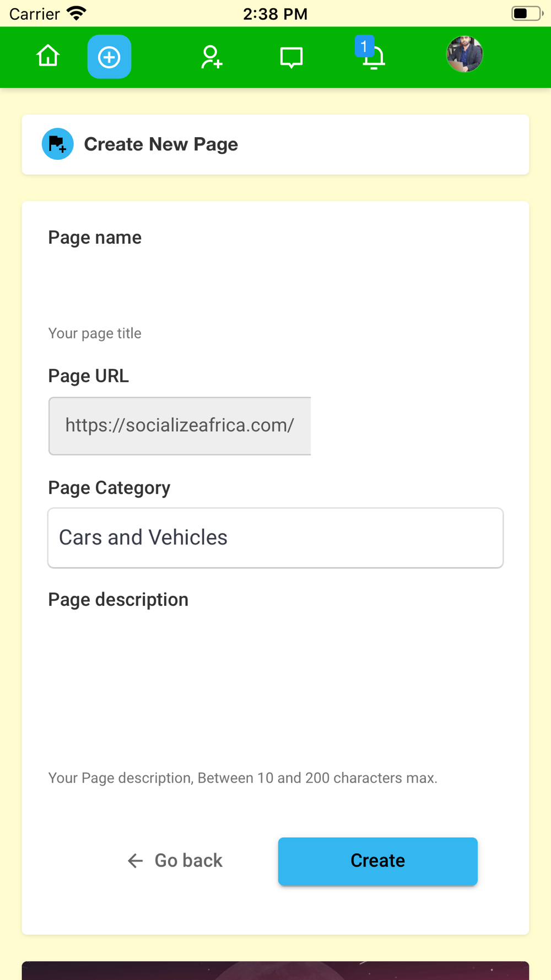Show notifications via the bell icon
The image size is (551, 980).
372,56
